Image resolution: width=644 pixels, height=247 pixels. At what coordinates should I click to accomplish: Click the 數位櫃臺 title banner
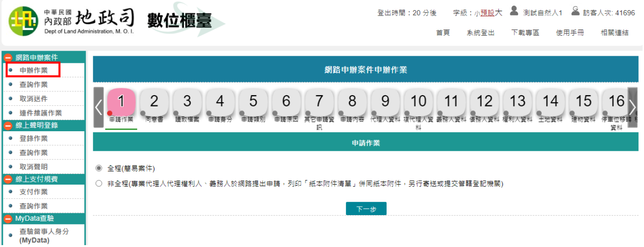179,20
